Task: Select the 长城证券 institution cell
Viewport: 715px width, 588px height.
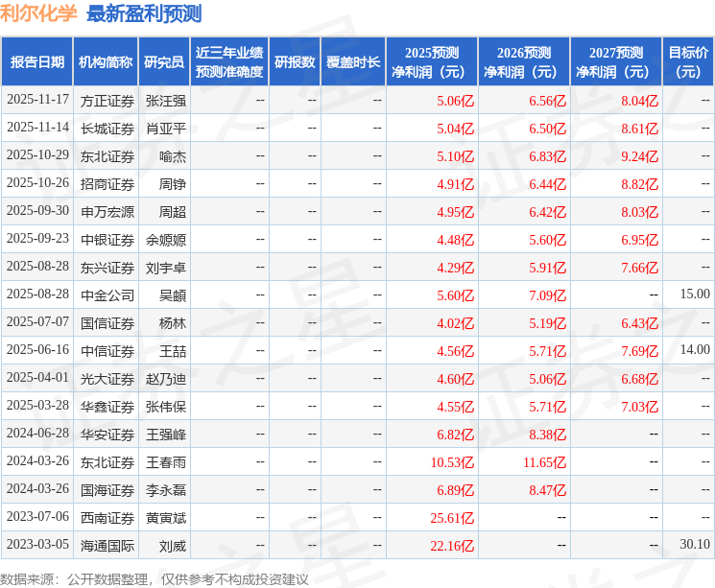Action: (107, 129)
